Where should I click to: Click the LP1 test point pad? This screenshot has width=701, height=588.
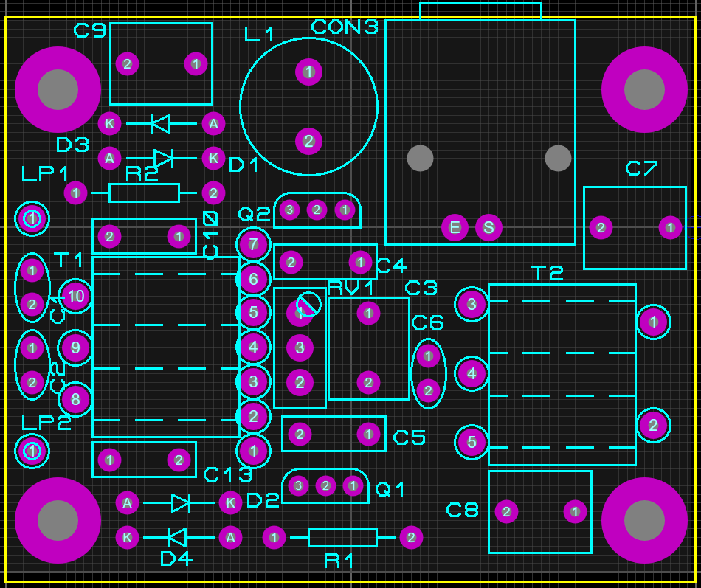[x=32, y=218]
